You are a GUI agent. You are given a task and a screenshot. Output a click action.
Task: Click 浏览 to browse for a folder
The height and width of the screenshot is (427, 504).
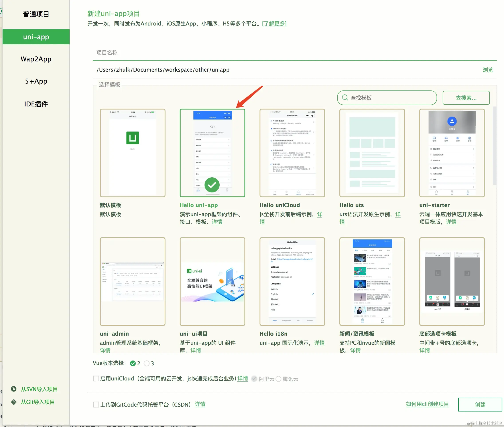point(488,70)
